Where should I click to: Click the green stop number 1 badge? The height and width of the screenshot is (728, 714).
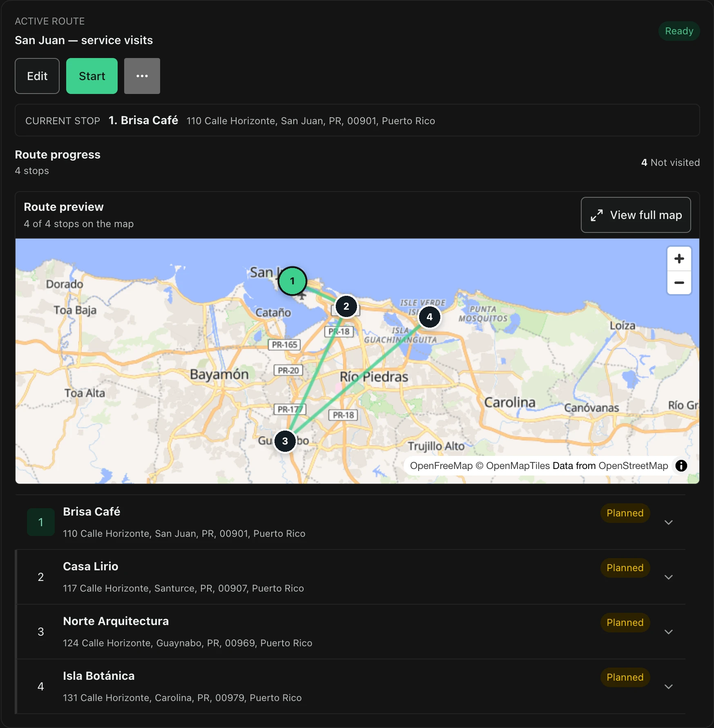click(41, 522)
